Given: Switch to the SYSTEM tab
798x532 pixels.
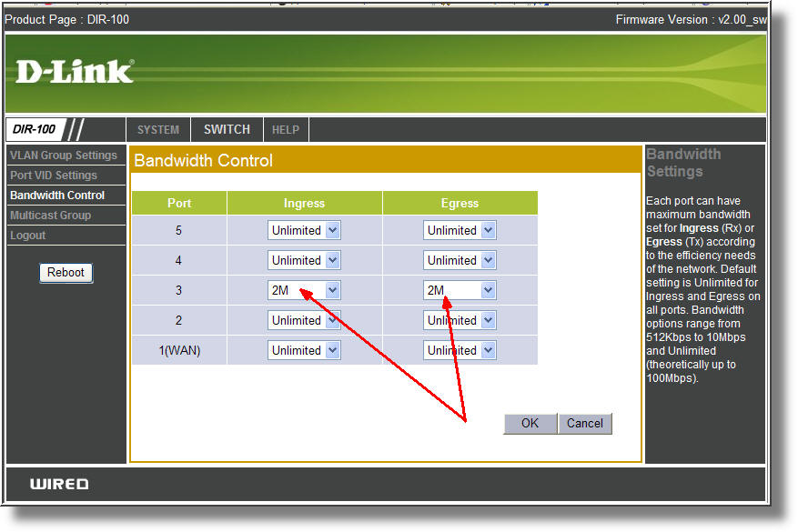Looking at the screenshot, I should click(x=158, y=130).
